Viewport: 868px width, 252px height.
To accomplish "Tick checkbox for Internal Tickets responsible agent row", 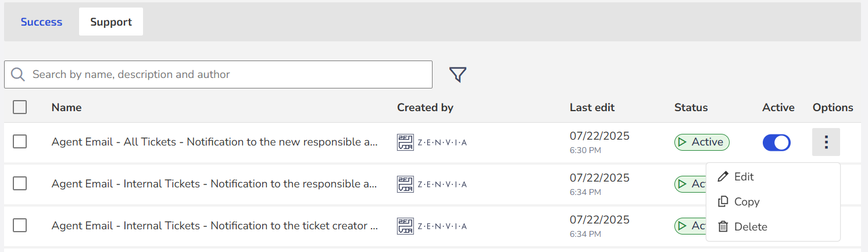I will coord(20,183).
